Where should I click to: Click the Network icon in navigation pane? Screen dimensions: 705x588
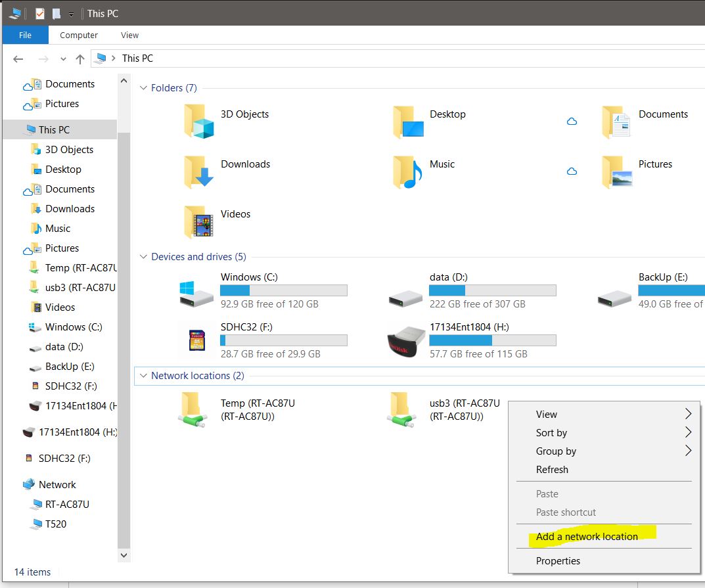28,484
